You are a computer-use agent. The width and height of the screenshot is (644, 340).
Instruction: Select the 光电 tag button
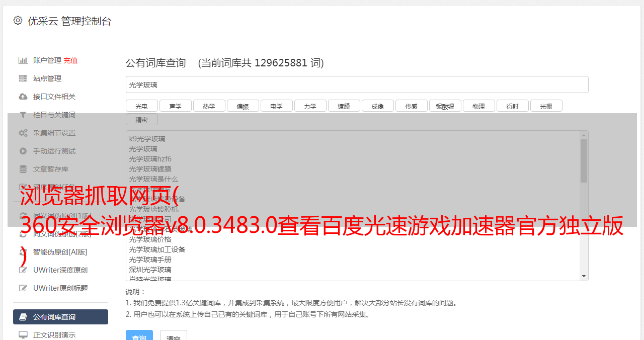coord(142,106)
